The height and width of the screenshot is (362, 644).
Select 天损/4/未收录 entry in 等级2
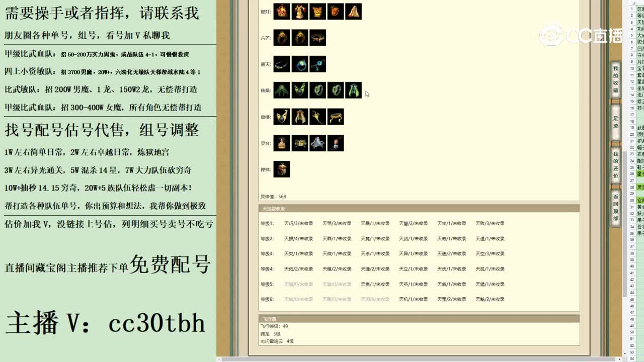click(298, 238)
